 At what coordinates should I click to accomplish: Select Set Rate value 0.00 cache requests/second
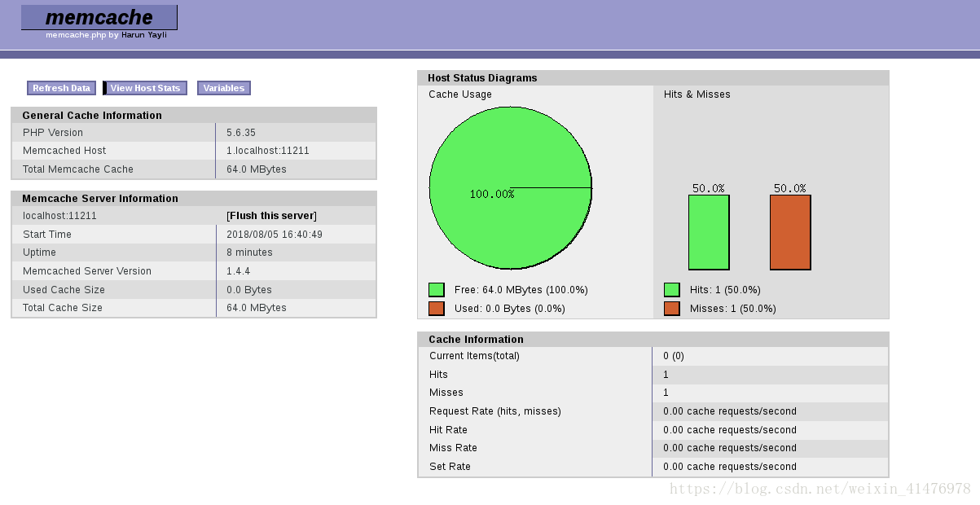(x=730, y=467)
